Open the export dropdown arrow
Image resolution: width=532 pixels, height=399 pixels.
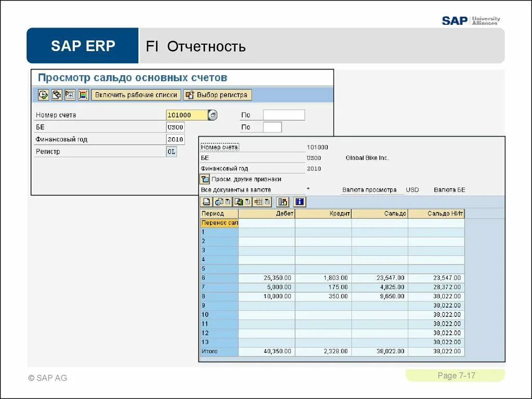(x=248, y=202)
